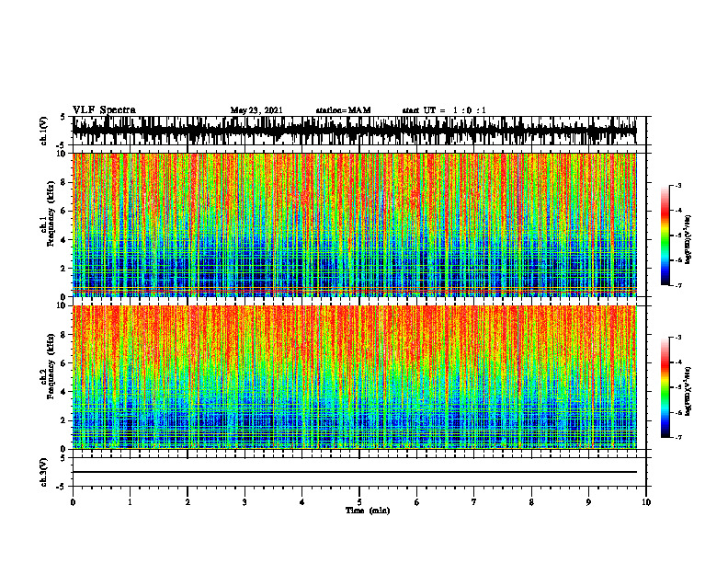
Task: Click the ch.1 voltage waveform strip
Action: click(355, 131)
